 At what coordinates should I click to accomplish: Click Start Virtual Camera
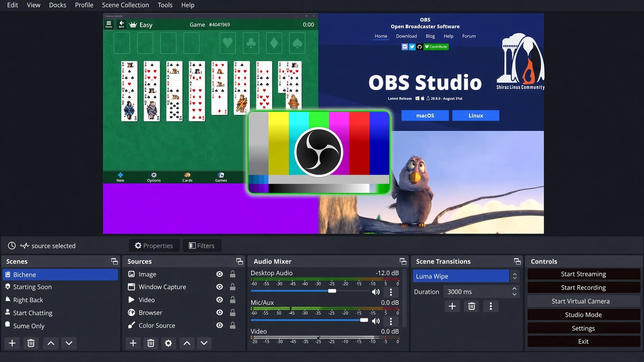[584, 301]
